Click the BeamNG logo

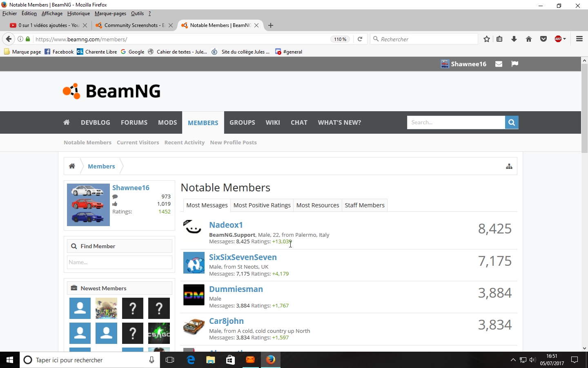(111, 91)
